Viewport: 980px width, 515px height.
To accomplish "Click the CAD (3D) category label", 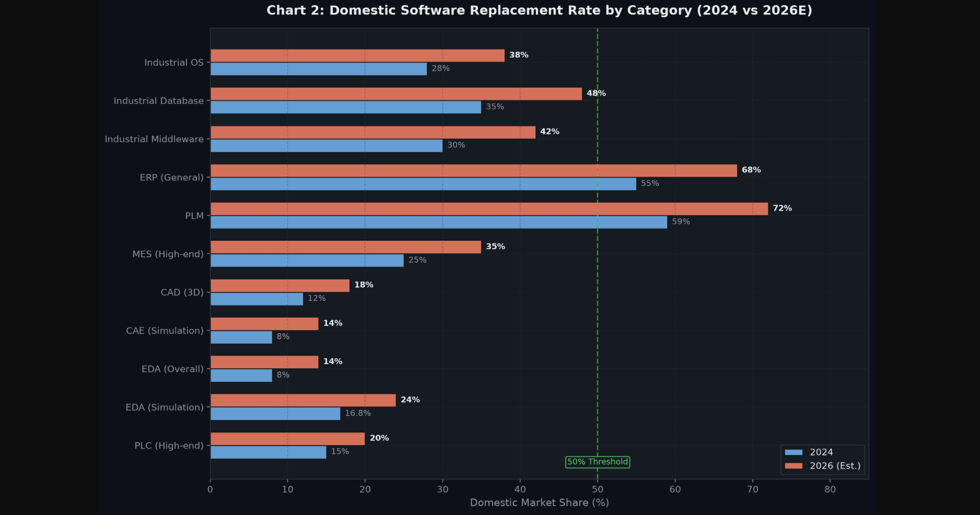I will click(x=182, y=292).
